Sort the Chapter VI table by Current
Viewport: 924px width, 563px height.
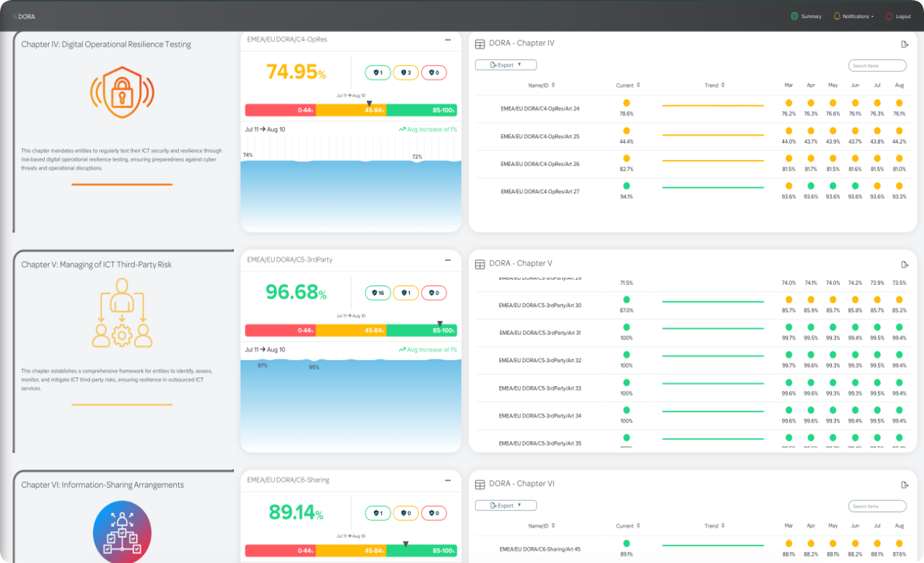(628, 526)
